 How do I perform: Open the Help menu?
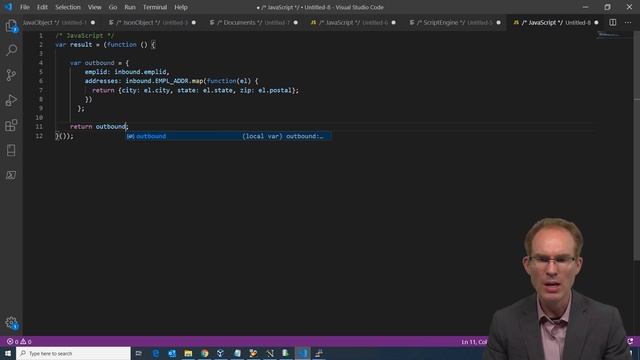tap(181, 7)
